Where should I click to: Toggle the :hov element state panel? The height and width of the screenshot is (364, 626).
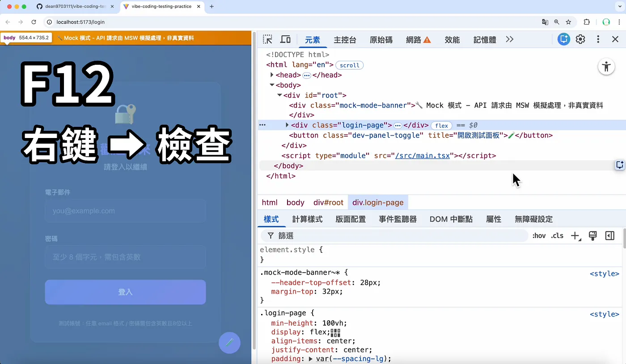pos(539,236)
